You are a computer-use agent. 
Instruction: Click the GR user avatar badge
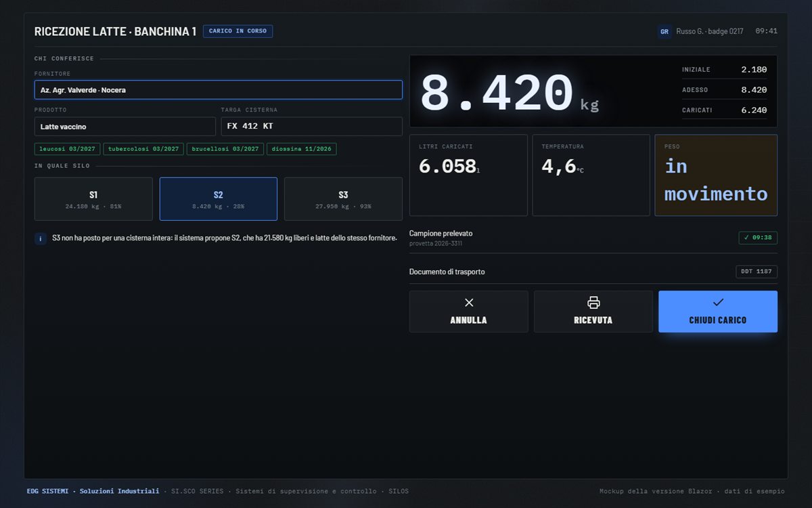pyautogui.click(x=664, y=31)
